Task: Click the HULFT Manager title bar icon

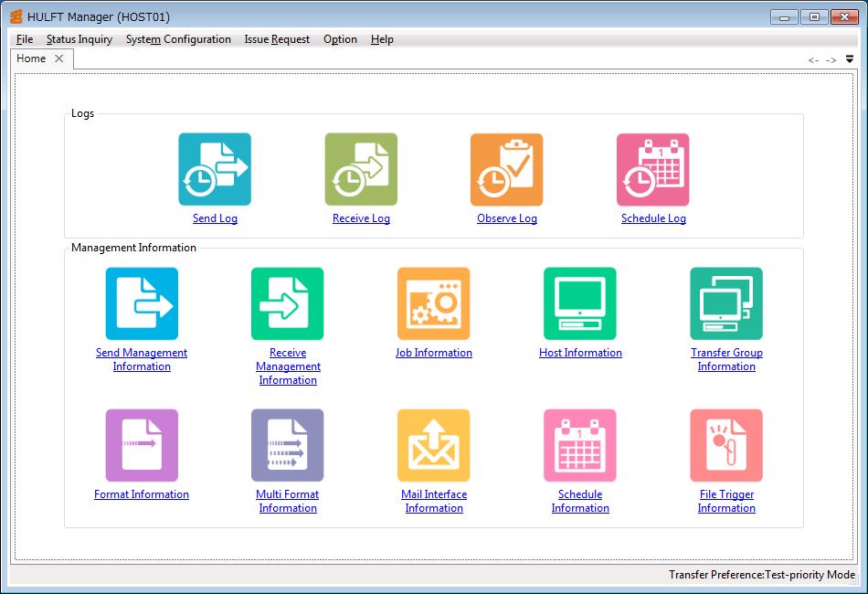Action: (16, 16)
